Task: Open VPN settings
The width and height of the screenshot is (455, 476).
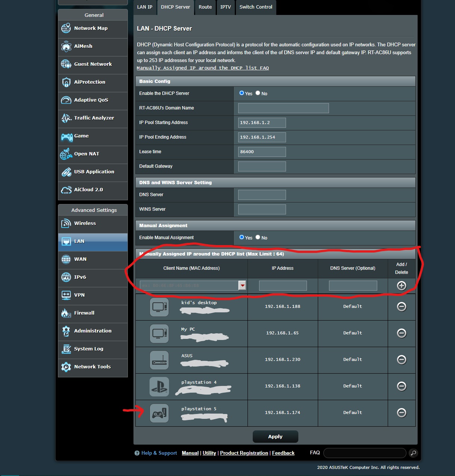Action: pyautogui.click(x=93, y=295)
